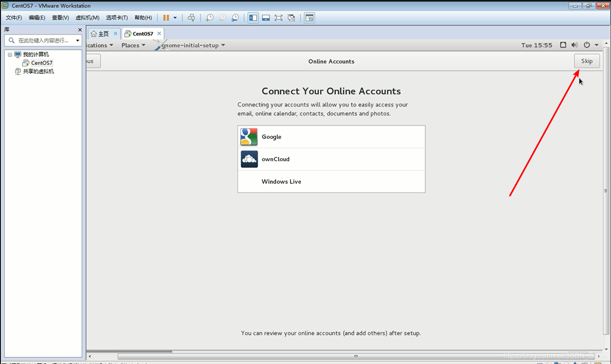Viewport: 611px width, 364px height.
Task: Click the home icon on 主页 tab
Action: tap(94, 34)
